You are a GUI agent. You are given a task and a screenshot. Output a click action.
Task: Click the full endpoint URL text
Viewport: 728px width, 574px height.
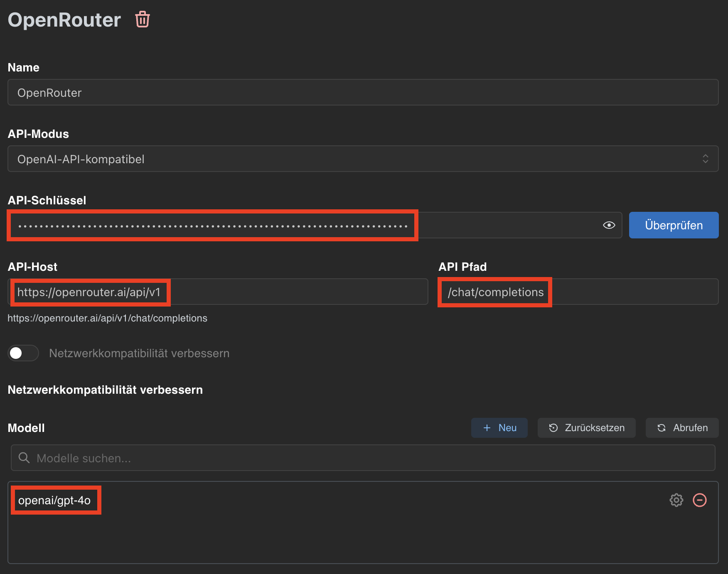107,318
